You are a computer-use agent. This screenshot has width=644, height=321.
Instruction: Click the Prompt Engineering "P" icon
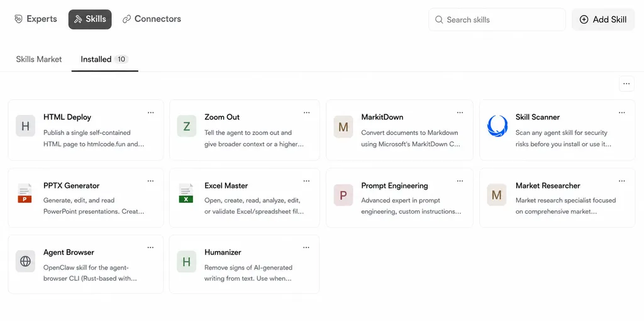[x=343, y=195]
